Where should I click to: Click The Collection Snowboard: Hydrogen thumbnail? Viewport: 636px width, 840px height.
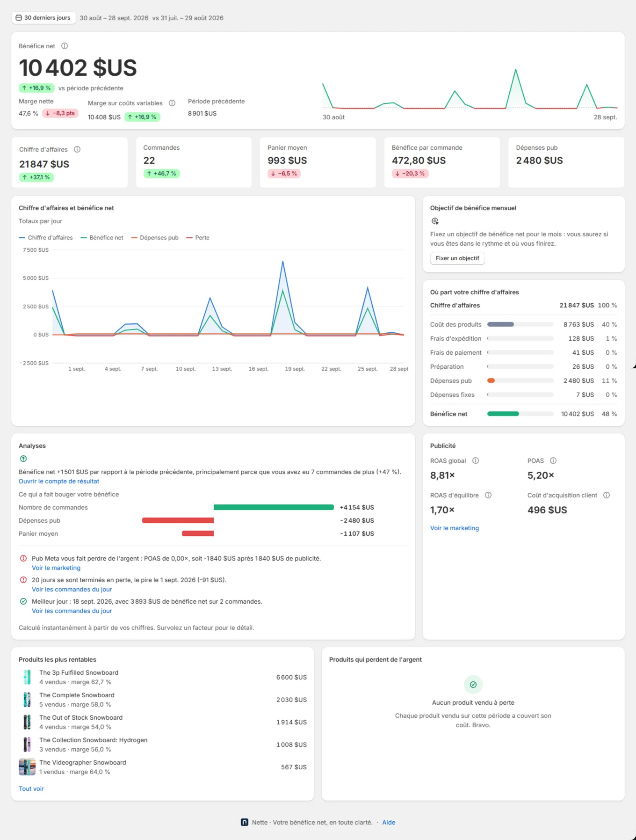click(x=27, y=745)
